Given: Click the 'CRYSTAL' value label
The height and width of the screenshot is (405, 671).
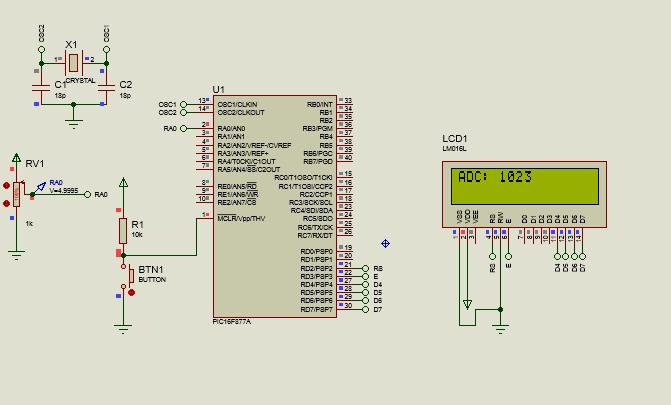Looking at the screenshot, I should tap(80, 80).
